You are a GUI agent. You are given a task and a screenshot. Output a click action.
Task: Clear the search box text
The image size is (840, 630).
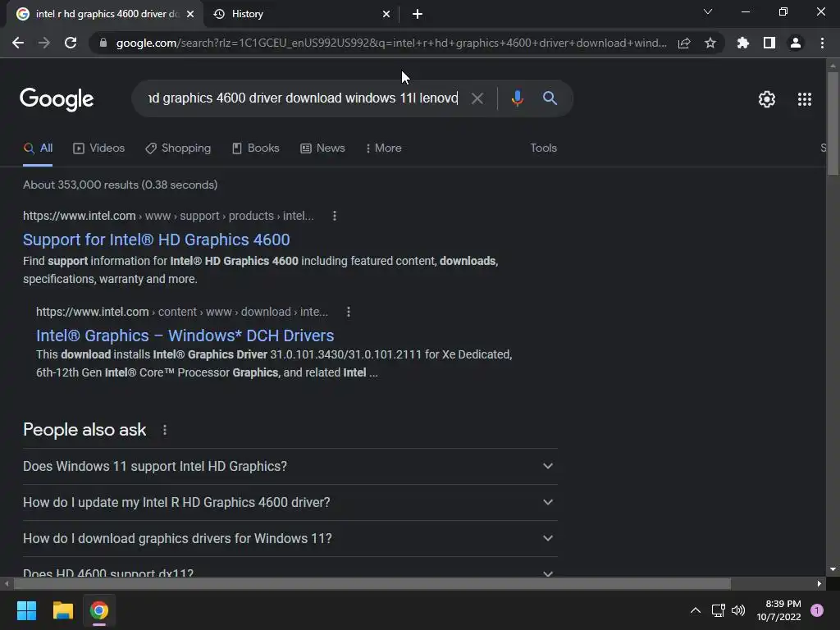(477, 98)
